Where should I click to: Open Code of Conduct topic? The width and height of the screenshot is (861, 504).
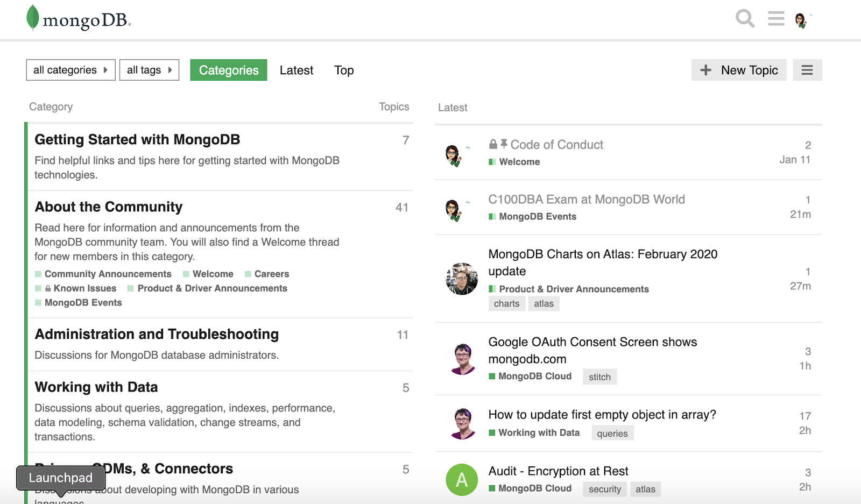(557, 145)
